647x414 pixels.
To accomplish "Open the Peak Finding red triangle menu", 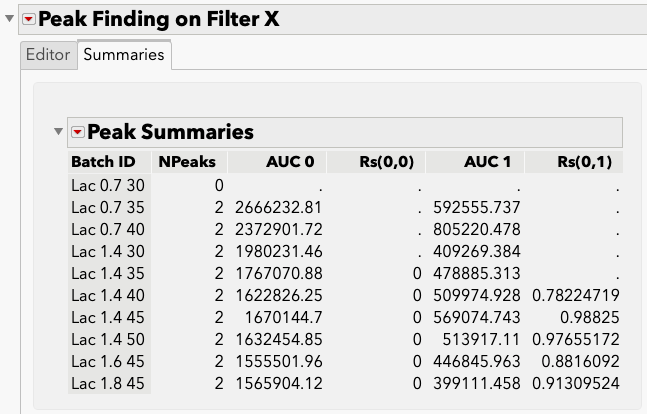I will [x=28, y=20].
